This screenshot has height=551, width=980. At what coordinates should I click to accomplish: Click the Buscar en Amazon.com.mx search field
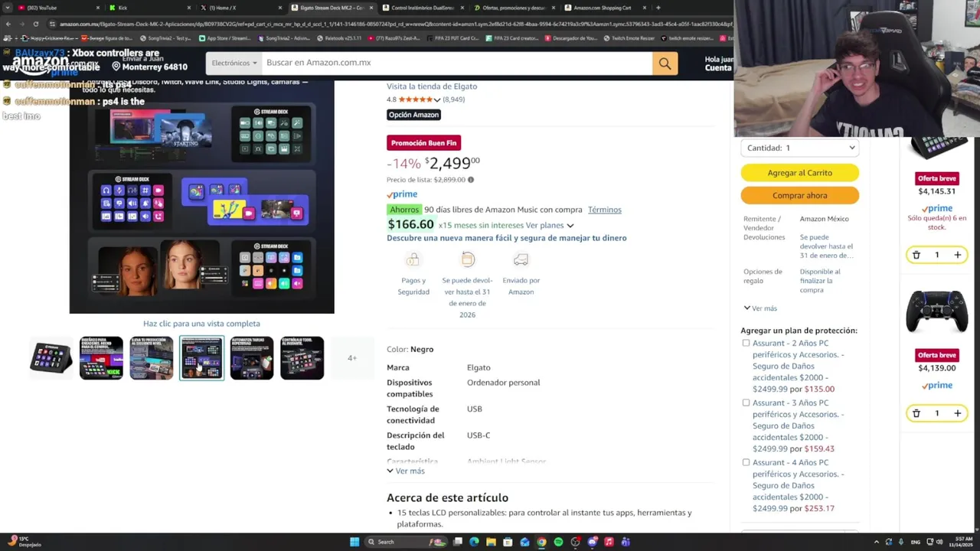point(457,64)
